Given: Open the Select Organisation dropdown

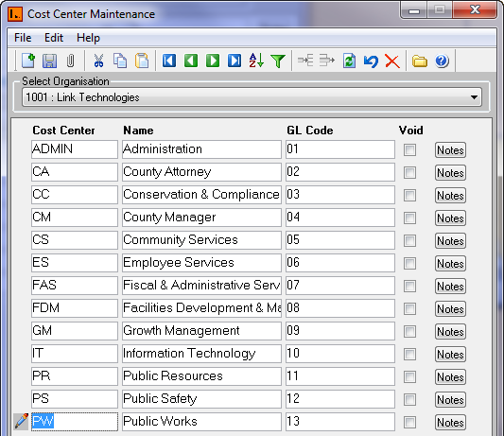Looking at the screenshot, I should pyautogui.click(x=252, y=97).
